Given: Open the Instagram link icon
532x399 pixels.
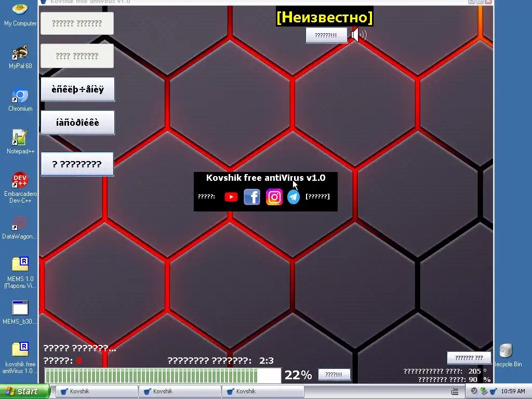Looking at the screenshot, I should [274, 197].
